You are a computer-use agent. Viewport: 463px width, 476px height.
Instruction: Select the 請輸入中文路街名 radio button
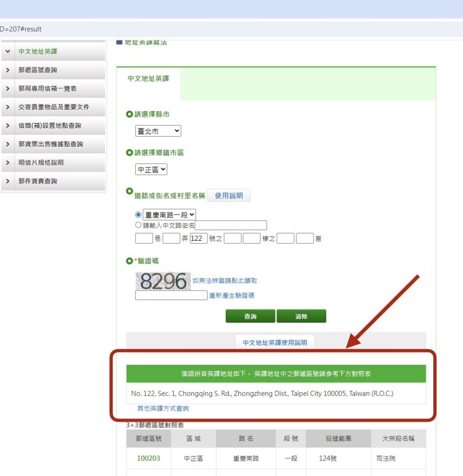tap(138, 225)
